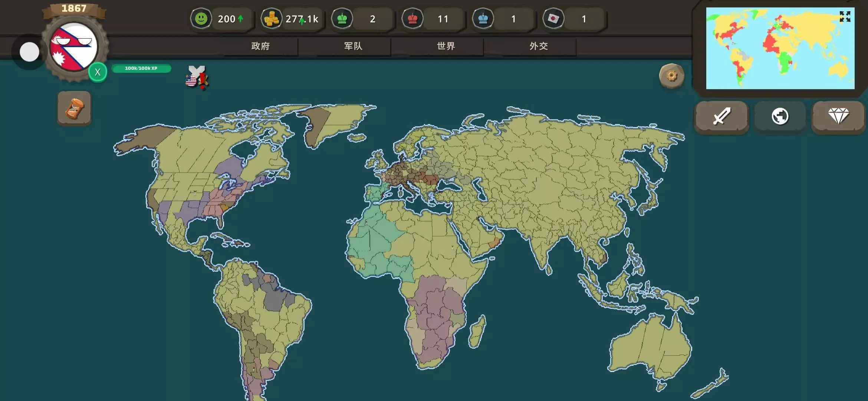
Task: Click the gold coins treasury icon
Action: tap(271, 19)
